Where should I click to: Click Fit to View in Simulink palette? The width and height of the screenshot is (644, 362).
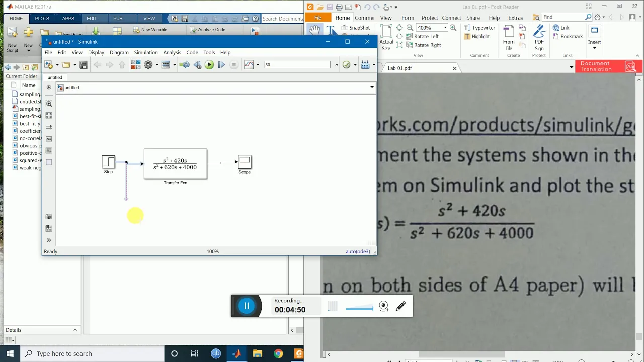(x=49, y=116)
